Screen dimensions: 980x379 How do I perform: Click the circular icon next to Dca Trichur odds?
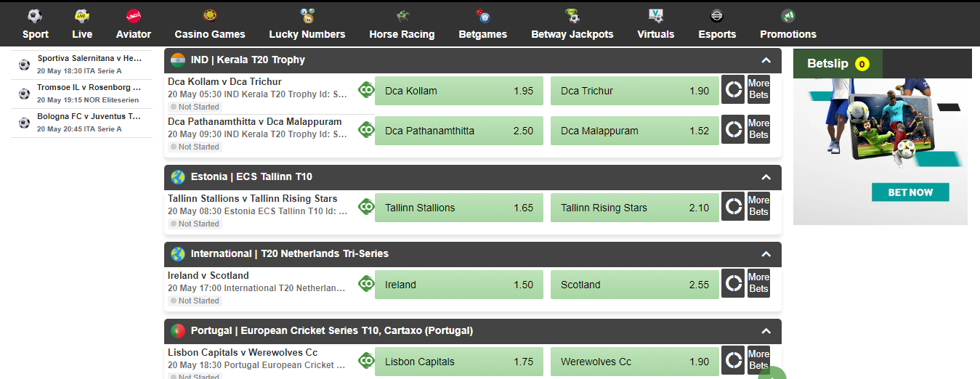[733, 91]
